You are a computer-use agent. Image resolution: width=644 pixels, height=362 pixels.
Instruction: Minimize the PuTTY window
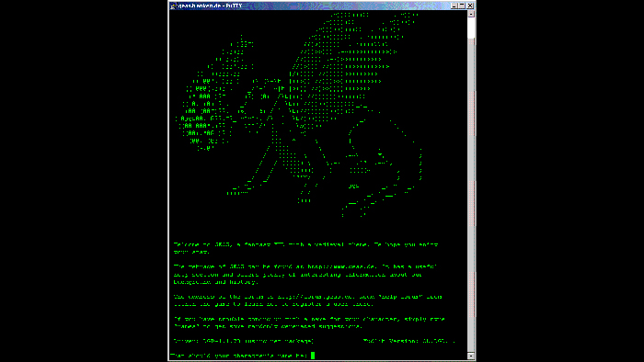coord(454,6)
